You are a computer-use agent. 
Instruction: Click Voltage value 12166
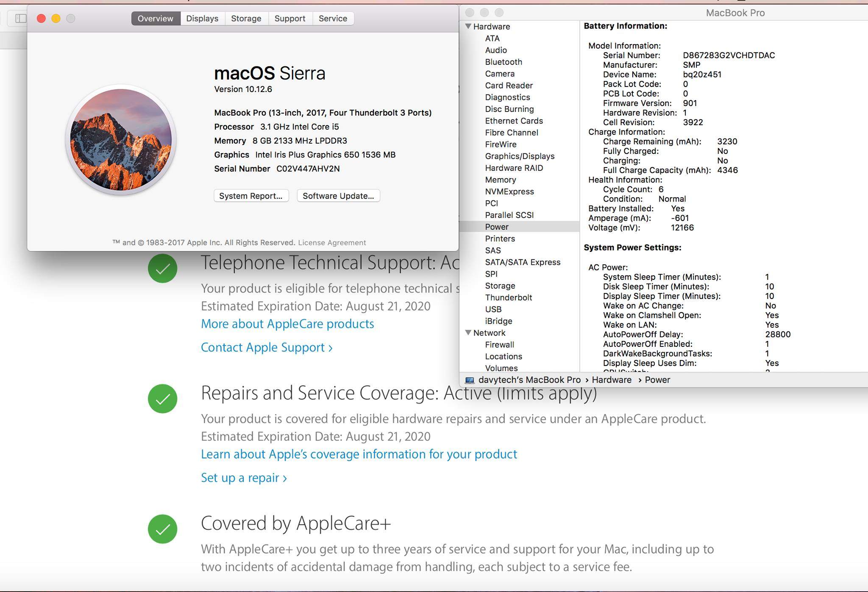pyautogui.click(x=682, y=228)
